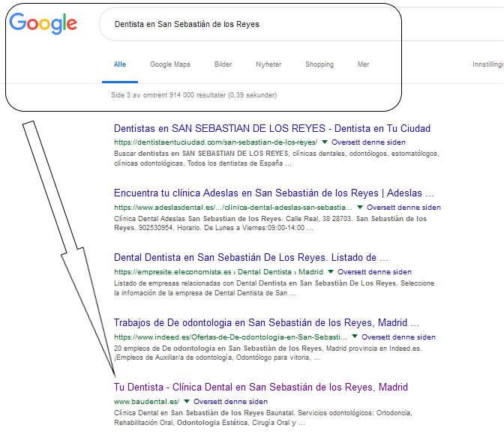Click the https://www.indeed.es URL text
This screenshot has width=504, height=434.
pyautogui.click(x=230, y=337)
